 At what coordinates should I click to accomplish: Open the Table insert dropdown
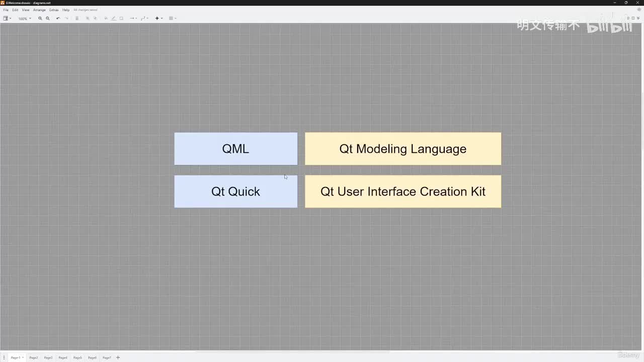coord(173,19)
